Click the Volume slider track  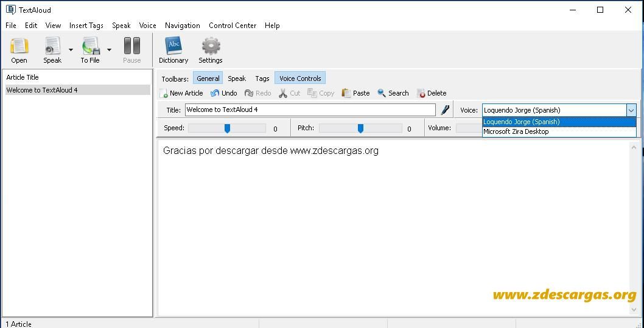click(469, 128)
